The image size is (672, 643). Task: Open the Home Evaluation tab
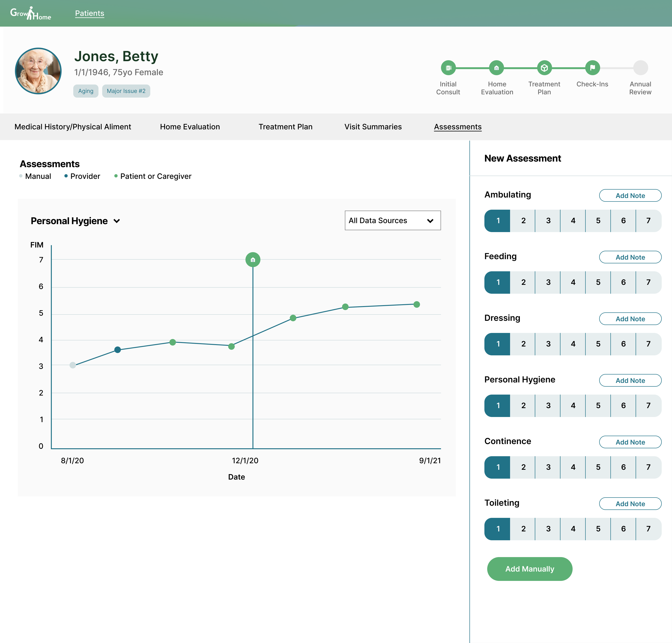(x=190, y=127)
